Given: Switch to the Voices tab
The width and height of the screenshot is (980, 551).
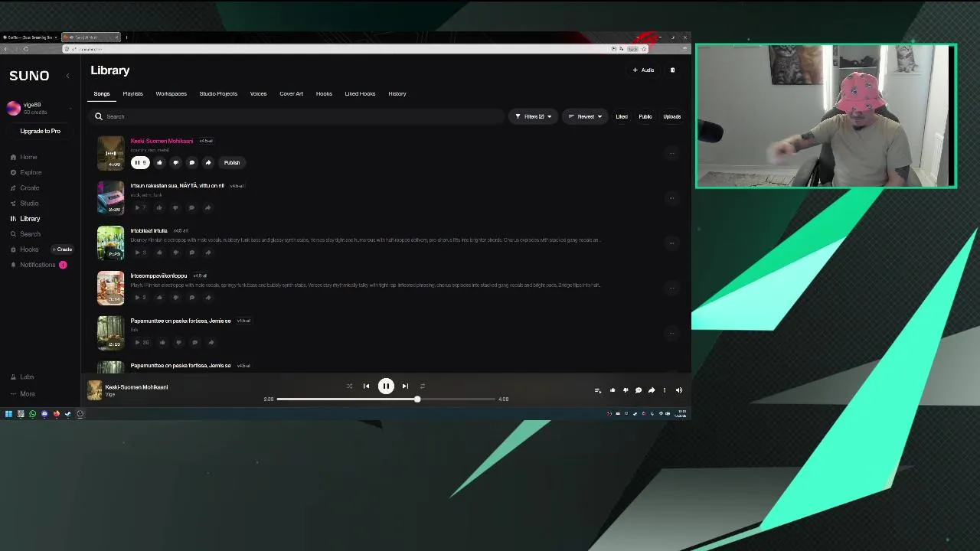Looking at the screenshot, I should [x=258, y=93].
